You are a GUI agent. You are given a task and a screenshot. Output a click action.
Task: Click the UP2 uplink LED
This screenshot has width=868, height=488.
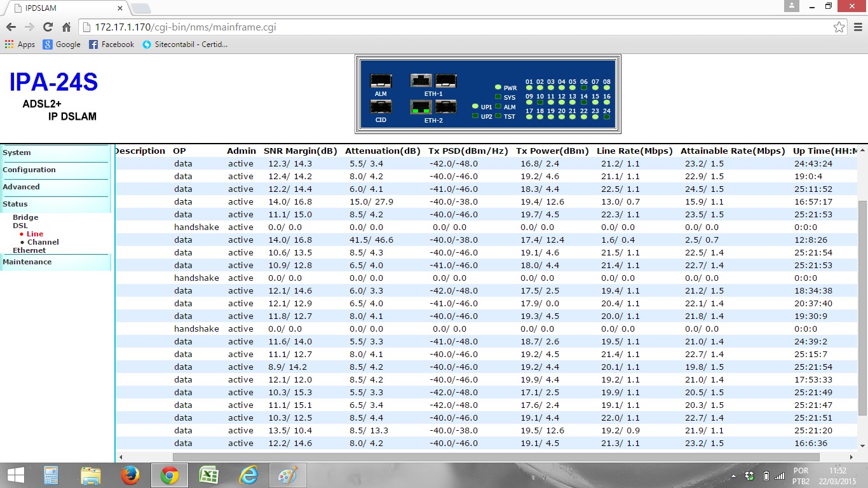coord(475,116)
